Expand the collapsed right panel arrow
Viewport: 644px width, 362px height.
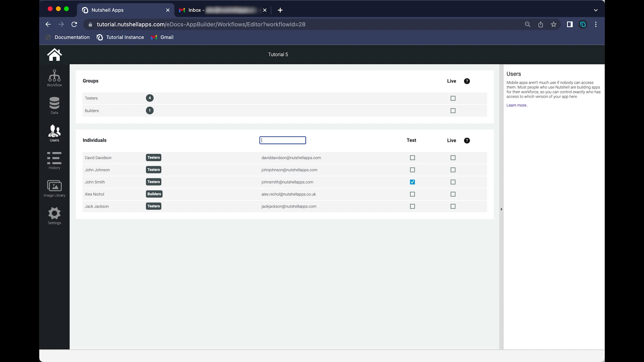[x=501, y=209]
